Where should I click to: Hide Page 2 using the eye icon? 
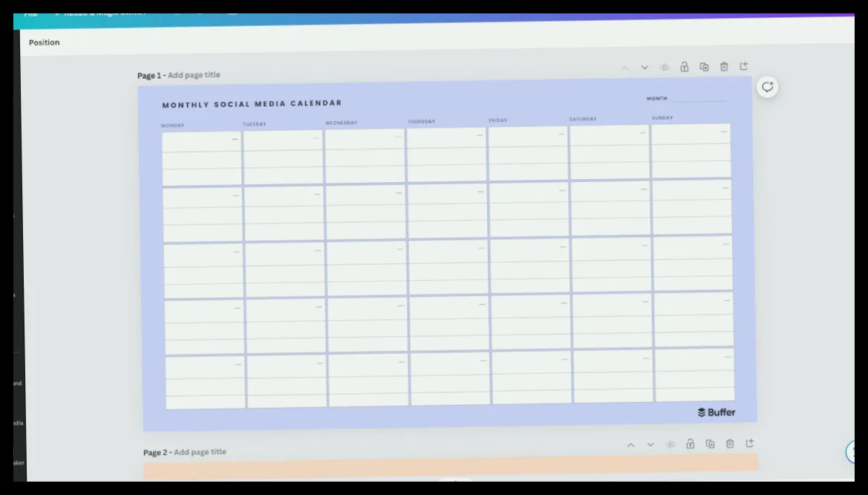(670, 444)
